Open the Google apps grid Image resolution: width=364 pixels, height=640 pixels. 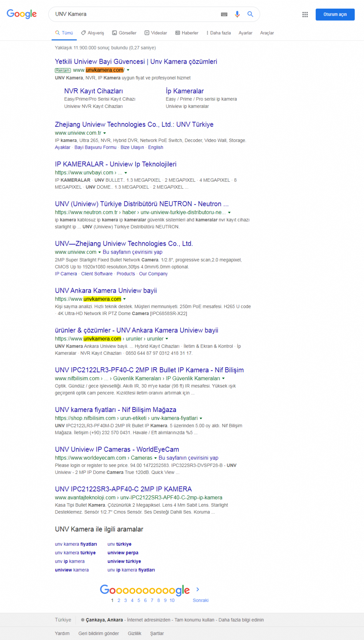[x=305, y=14]
